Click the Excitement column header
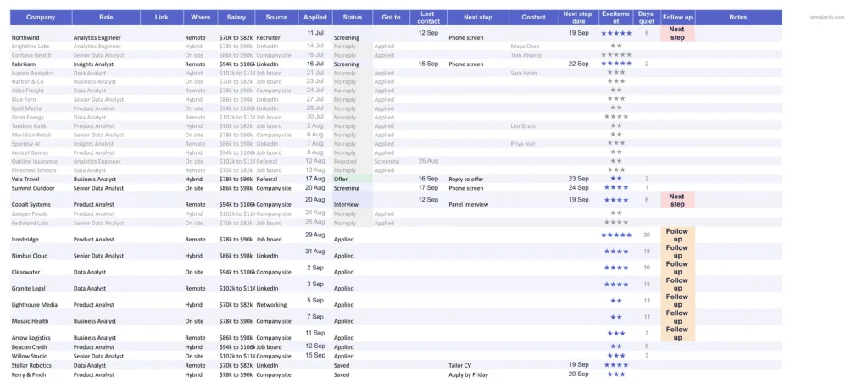Screen dimensions: 868x388 (616, 17)
